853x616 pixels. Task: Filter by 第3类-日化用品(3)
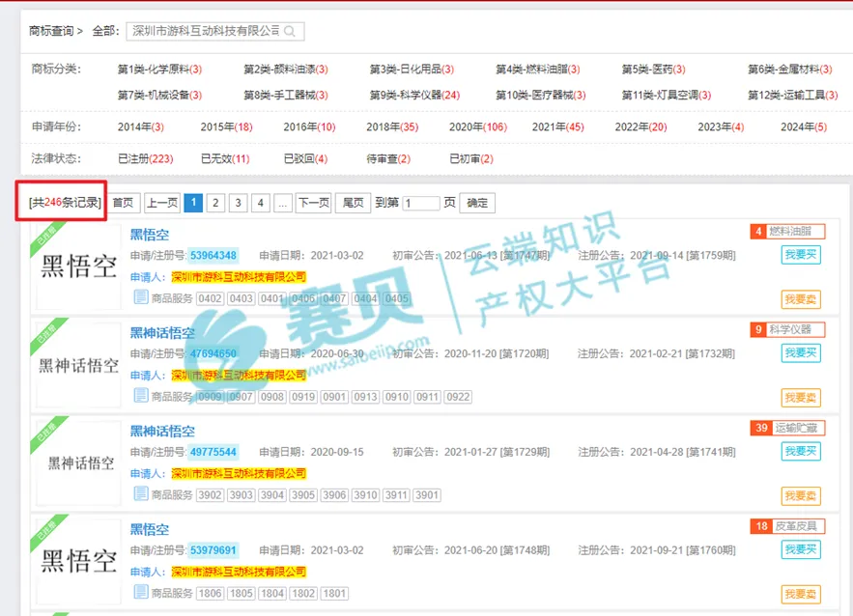(412, 70)
